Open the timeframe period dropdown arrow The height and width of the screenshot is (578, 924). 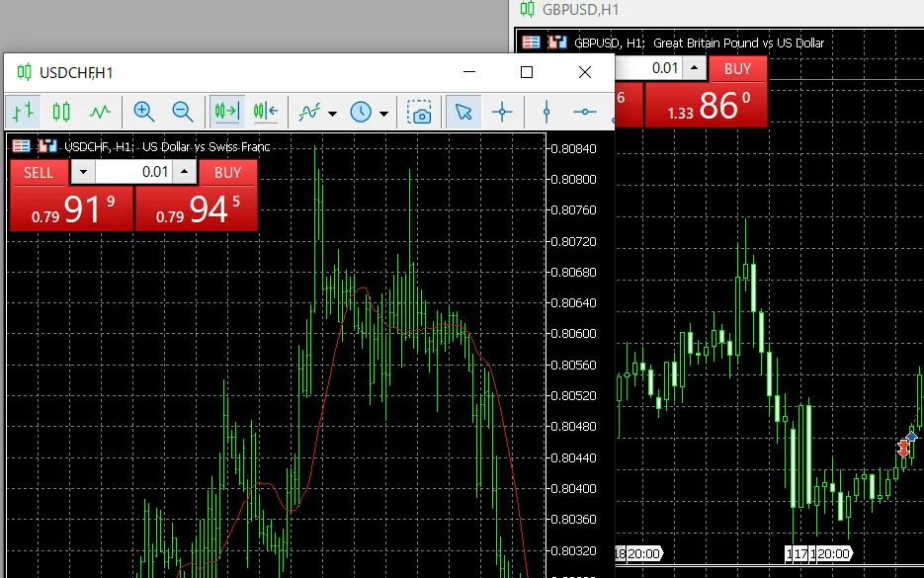(383, 113)
